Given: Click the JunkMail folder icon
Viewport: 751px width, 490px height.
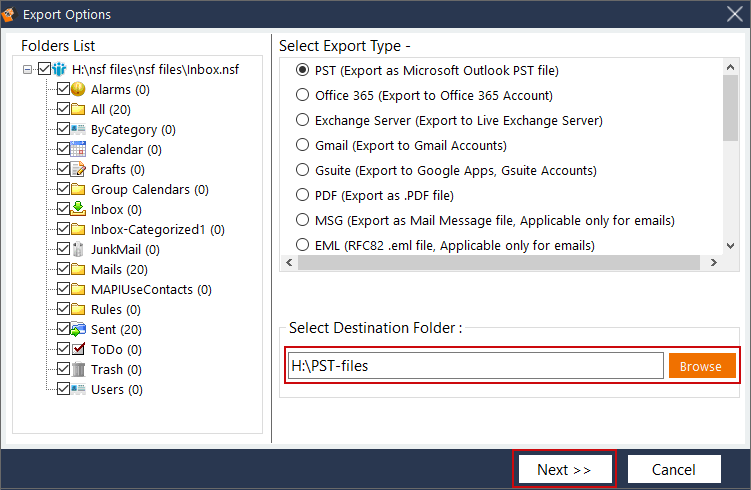Looking at the screenshot, I should click(x=79, y=250).
